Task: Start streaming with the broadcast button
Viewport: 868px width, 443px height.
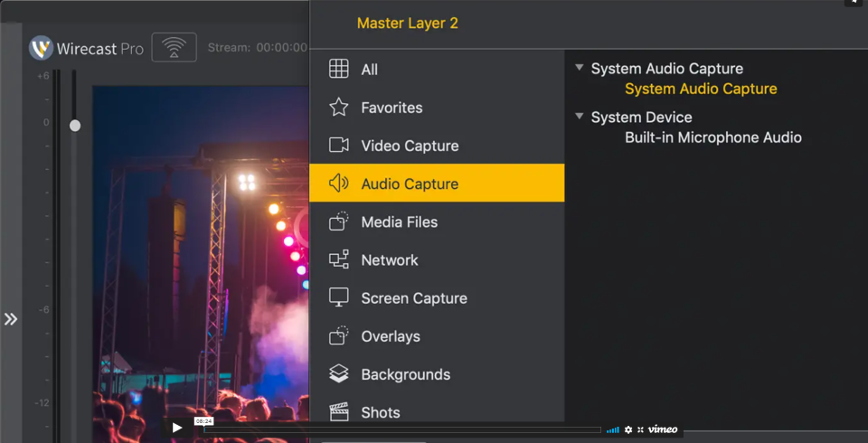Action: 174,48
